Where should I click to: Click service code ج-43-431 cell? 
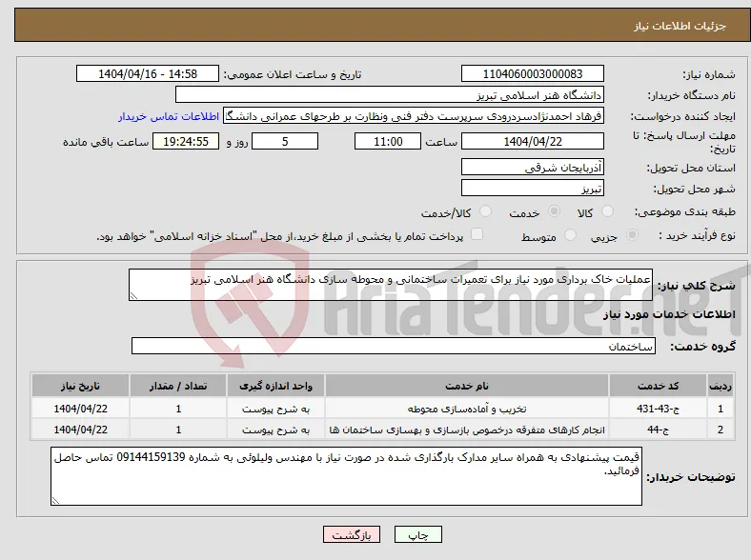click(659, 409)
